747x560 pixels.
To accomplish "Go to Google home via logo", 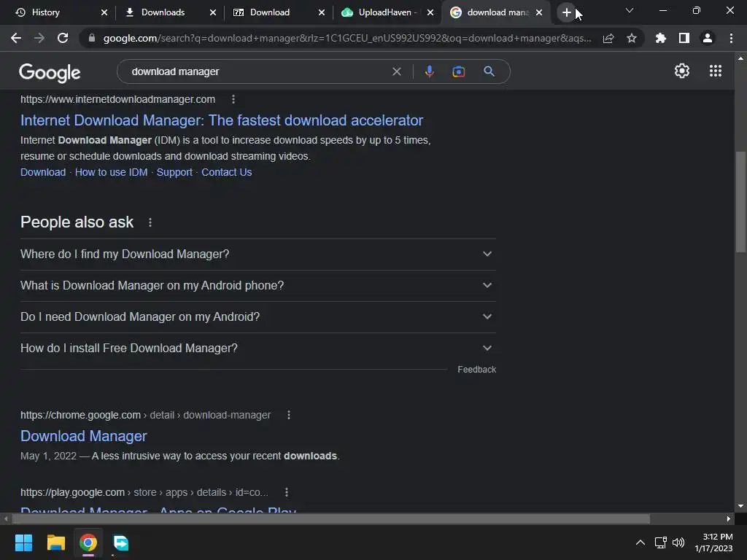I will (50, 72).
